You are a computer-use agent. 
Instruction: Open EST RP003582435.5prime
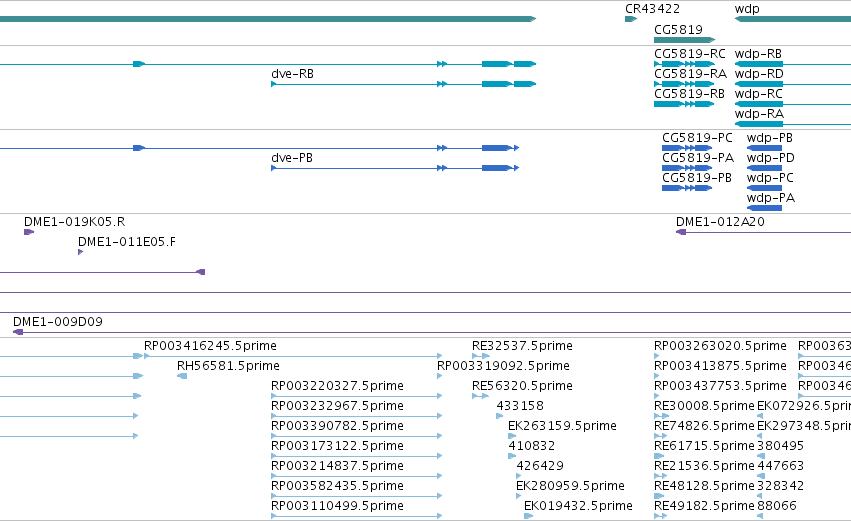[x=338, y=487]
